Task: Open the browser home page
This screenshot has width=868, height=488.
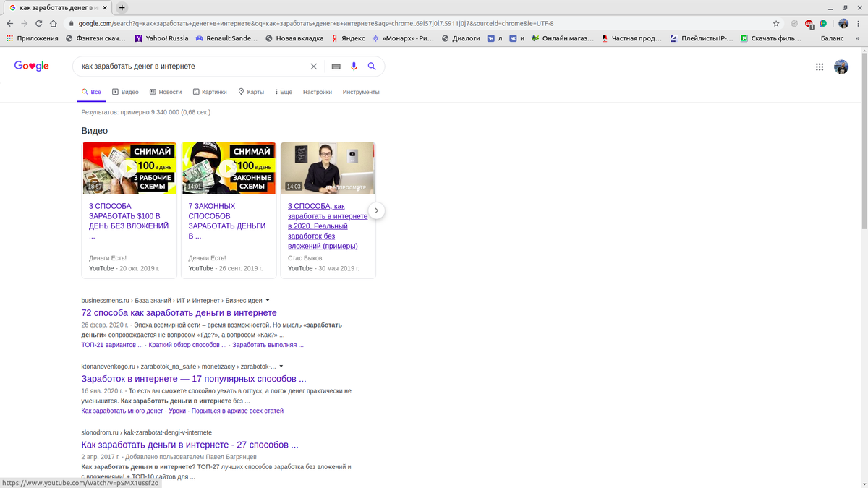Action: (54, 23)
